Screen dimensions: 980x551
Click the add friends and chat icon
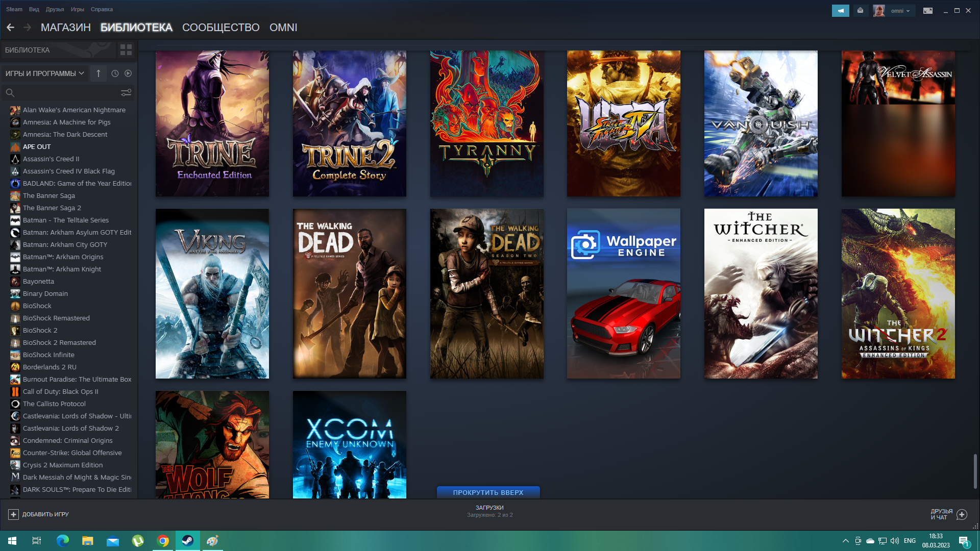coord(962,514)
